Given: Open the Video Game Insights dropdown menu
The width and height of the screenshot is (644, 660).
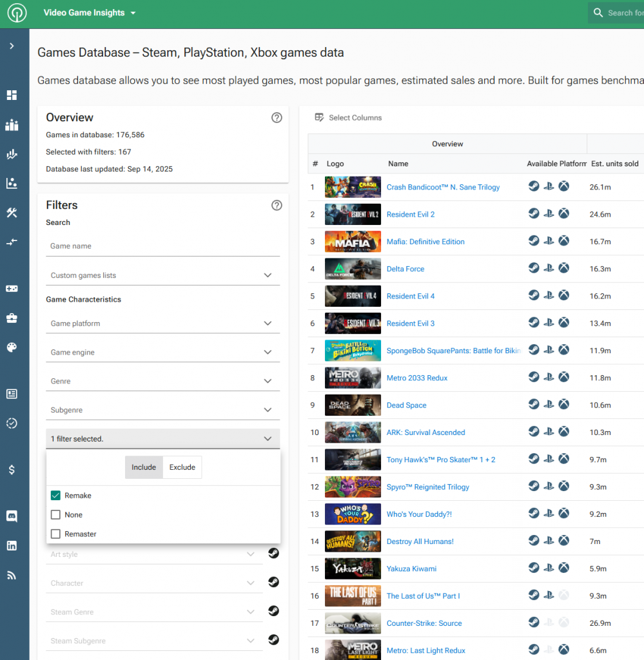Looking at the screenshot, I should point(89,13).
